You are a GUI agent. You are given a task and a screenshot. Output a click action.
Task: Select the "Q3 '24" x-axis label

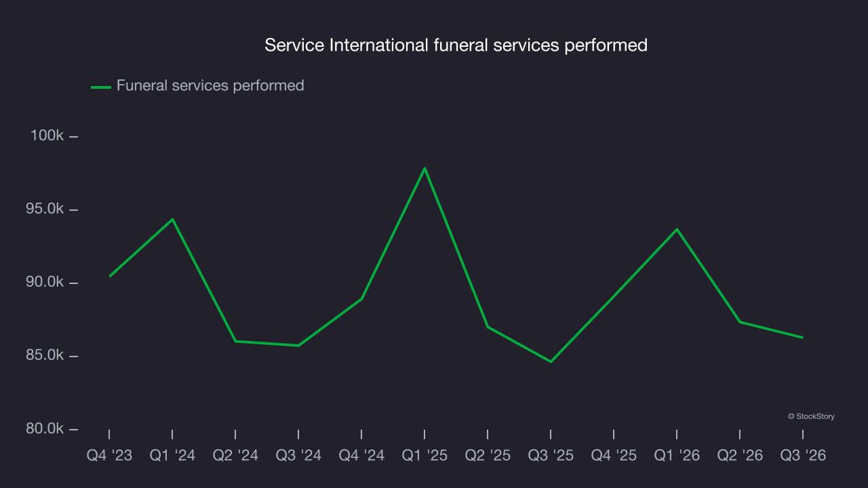coord(298,455)
